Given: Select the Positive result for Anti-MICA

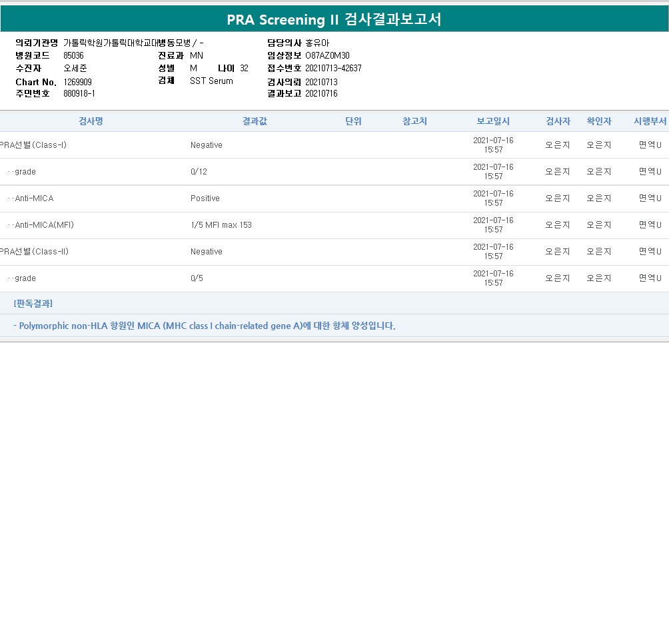Looking at the screenshot, I should (205, 198).
